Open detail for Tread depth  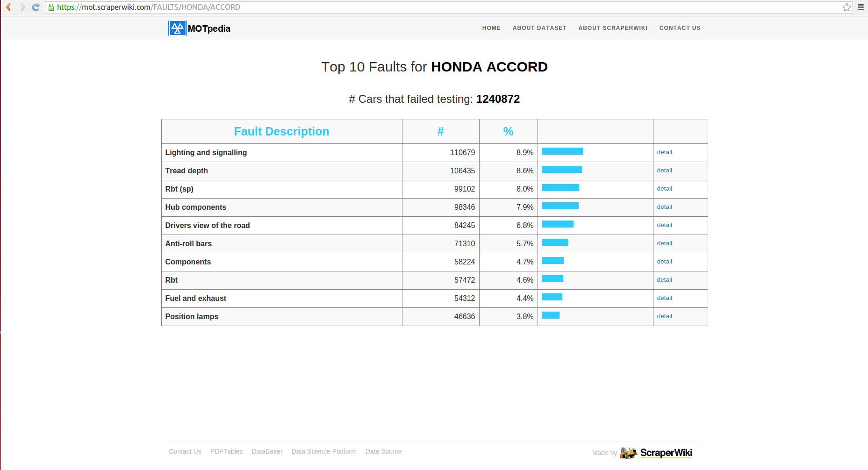[664, 171]
